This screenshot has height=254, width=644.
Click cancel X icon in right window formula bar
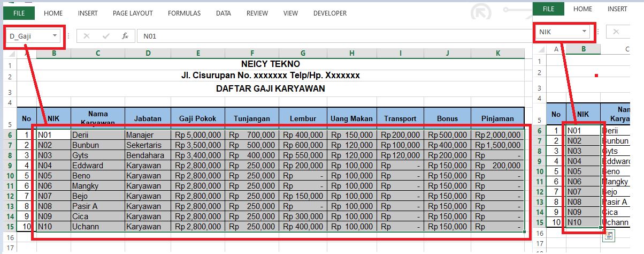(x=616, y=32)
